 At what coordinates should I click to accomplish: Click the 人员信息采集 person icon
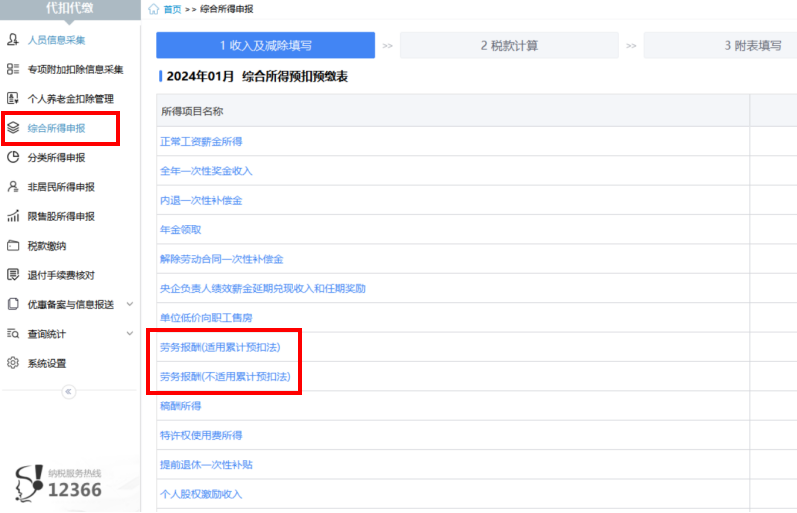pyautogui.click(x=13, y=40)
